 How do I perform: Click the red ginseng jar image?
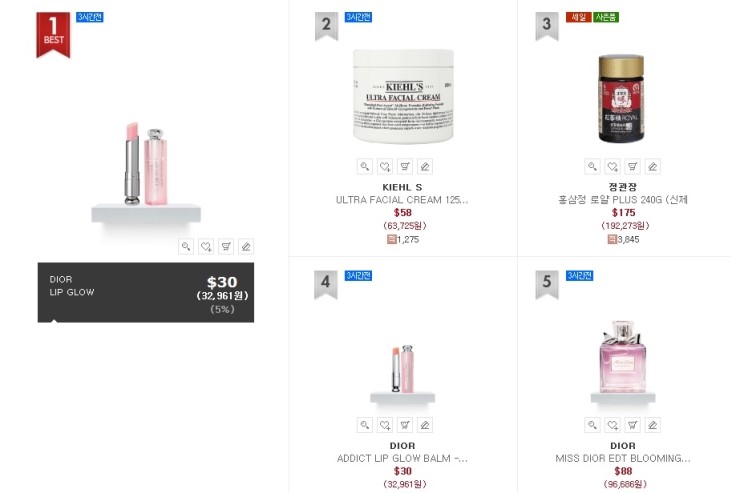click(x=621, y=99)
